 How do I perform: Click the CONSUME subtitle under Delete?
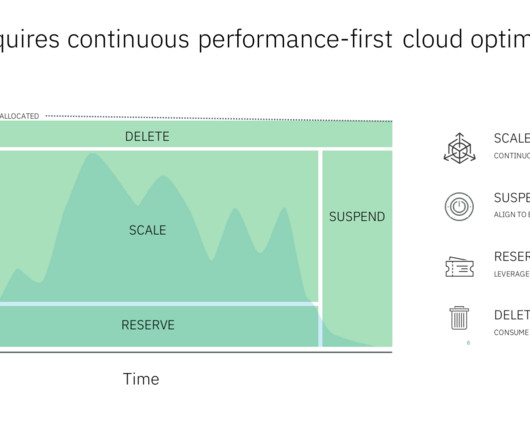(x=511, y=333)
